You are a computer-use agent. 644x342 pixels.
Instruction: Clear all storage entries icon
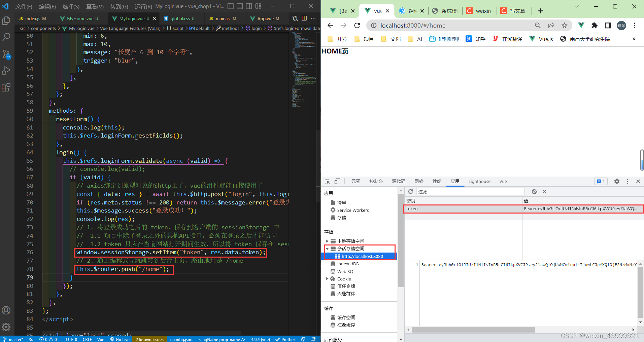(x=534, y=192)
